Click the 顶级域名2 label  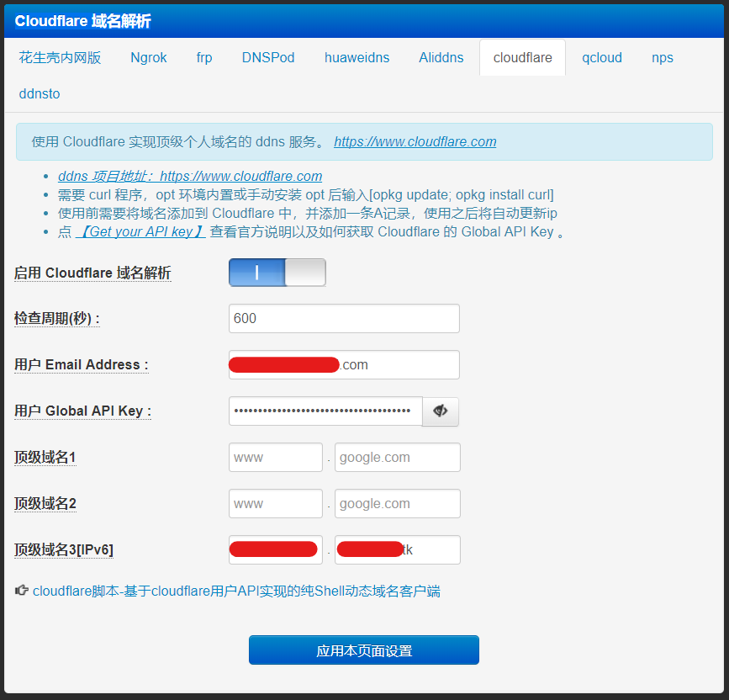(x=45, y=503)
